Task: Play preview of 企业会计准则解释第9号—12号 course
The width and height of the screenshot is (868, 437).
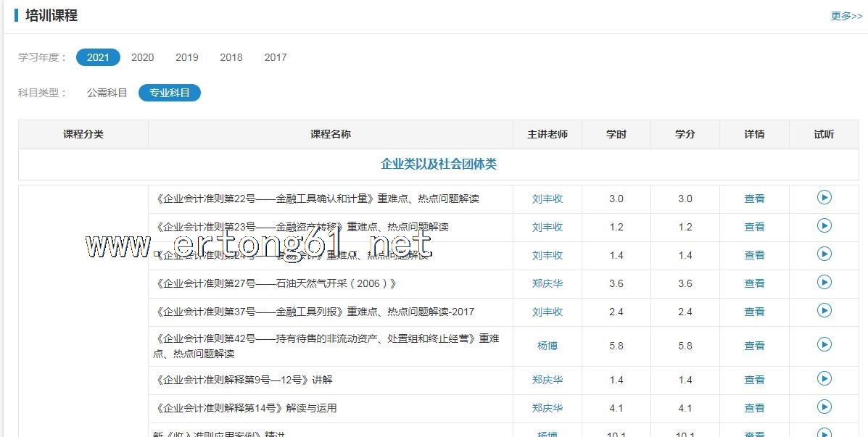Action: pyautogui.click(x=824, y=378)
